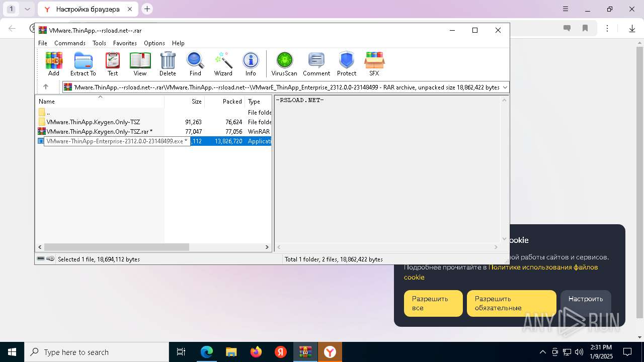
Task: Close the 'Настройка браузера' tab
Action: (130, 9)
